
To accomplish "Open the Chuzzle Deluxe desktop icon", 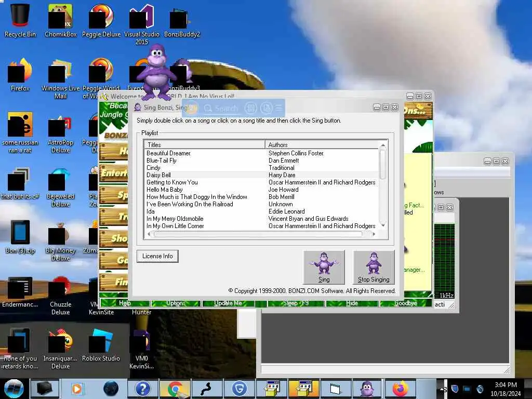I will click(x=60, y=296).
